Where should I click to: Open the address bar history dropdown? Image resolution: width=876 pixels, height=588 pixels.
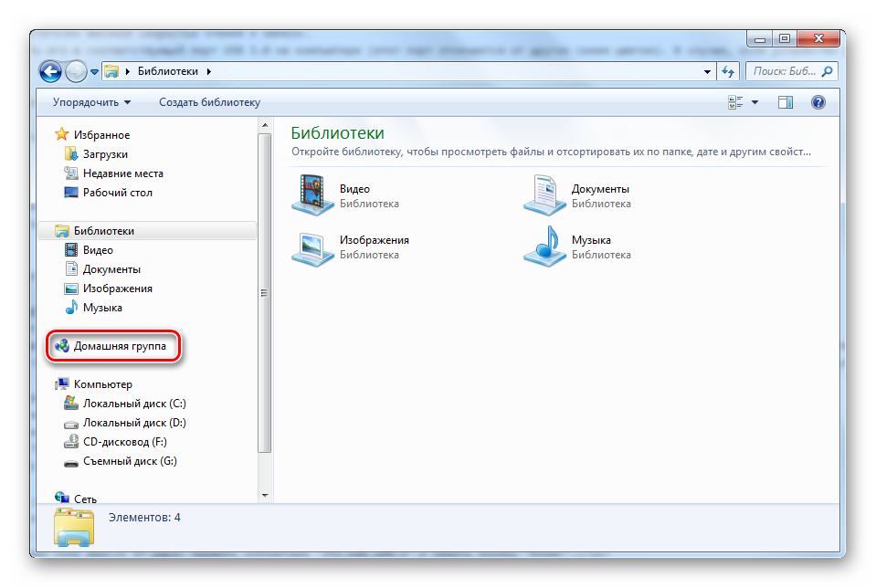pyautogui.click(x=707, y=71)
